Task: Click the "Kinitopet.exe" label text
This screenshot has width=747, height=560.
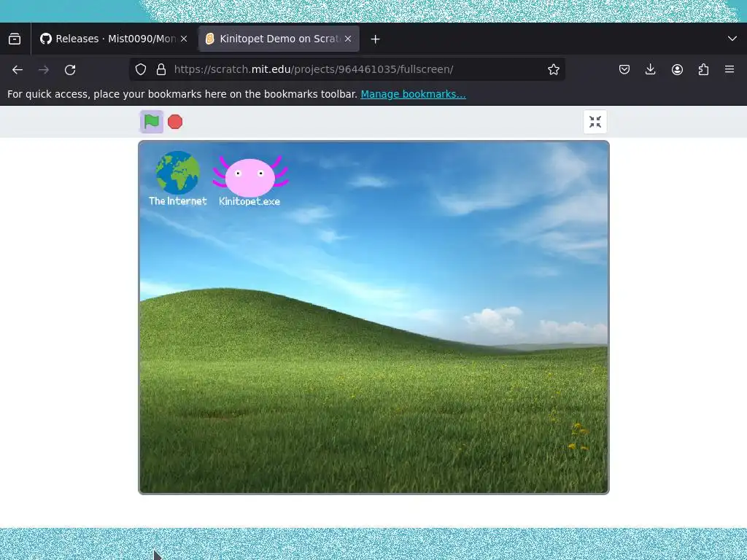Action: click(x=249, y=201)
